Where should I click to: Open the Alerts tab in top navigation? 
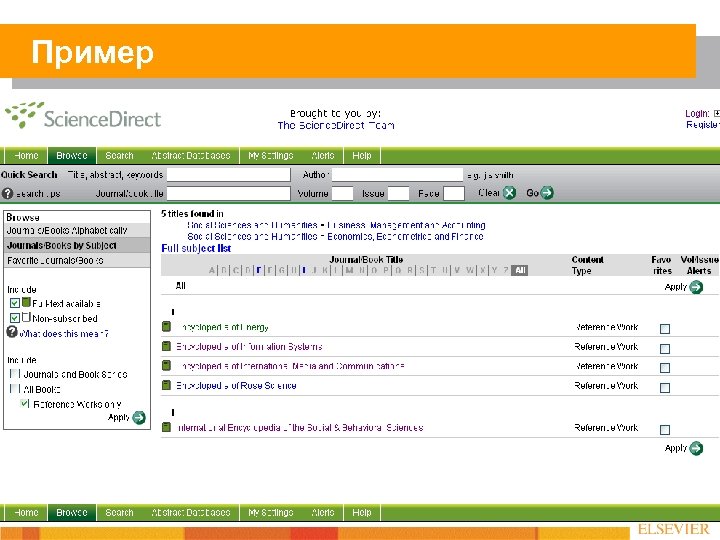(323, 156)
